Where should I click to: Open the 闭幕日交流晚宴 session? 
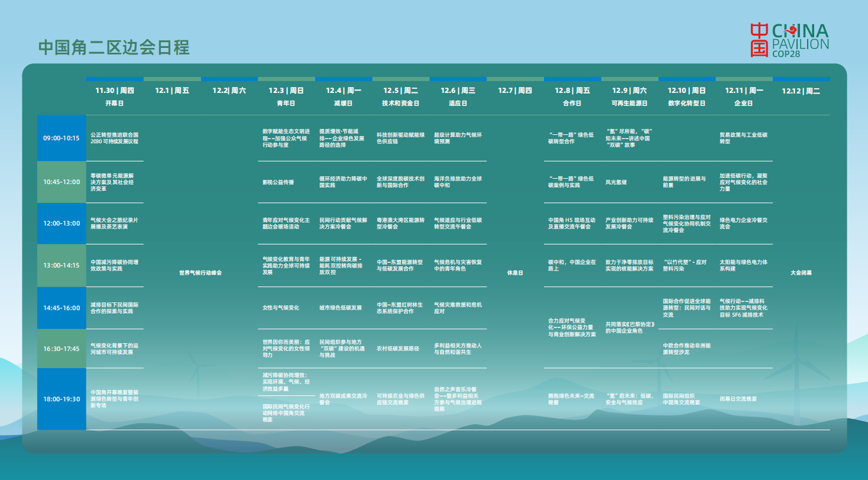click(x=738, y=399)
